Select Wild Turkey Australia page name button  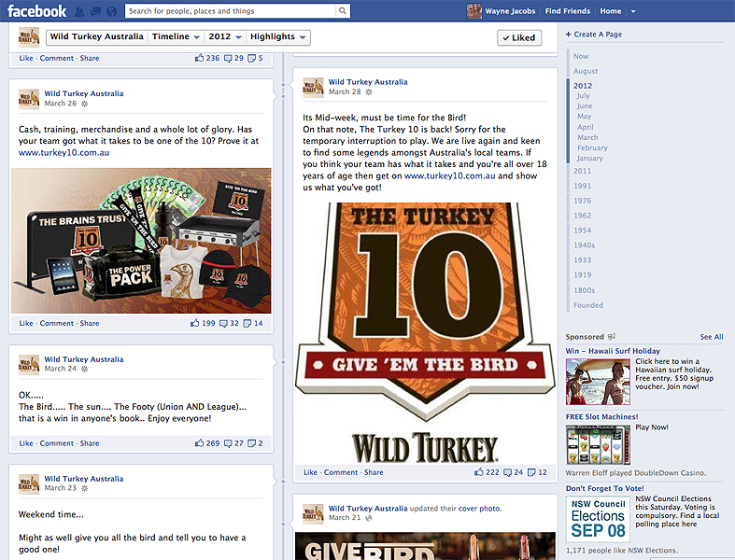click(97, 37)
